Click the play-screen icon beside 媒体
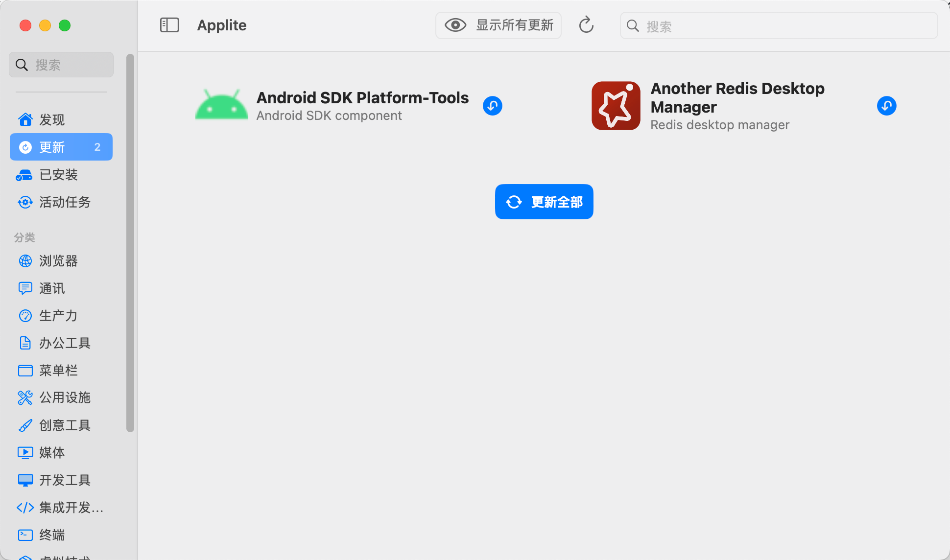 [x=25, y=453]
